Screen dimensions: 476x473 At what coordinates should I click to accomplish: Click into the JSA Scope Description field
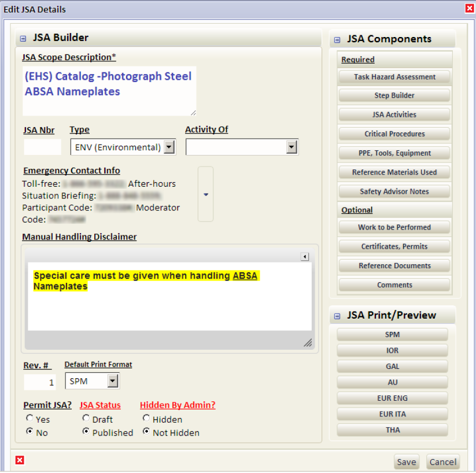pos(109,91)
